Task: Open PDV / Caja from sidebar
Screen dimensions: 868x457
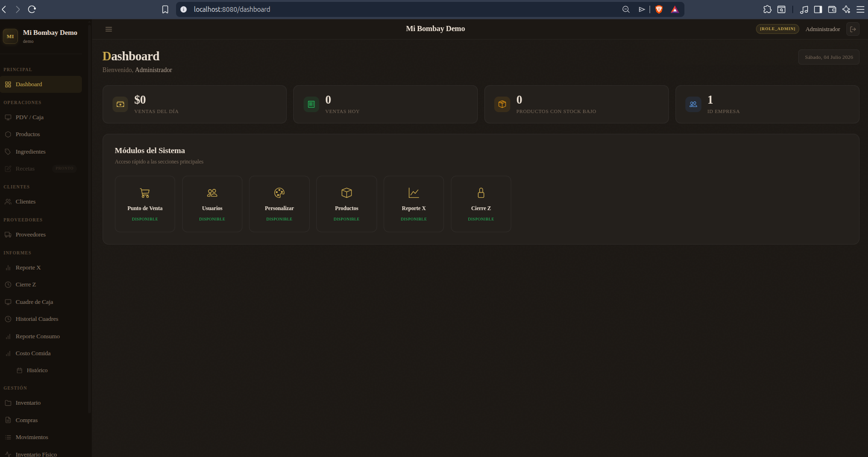Action: pos(41,117)
